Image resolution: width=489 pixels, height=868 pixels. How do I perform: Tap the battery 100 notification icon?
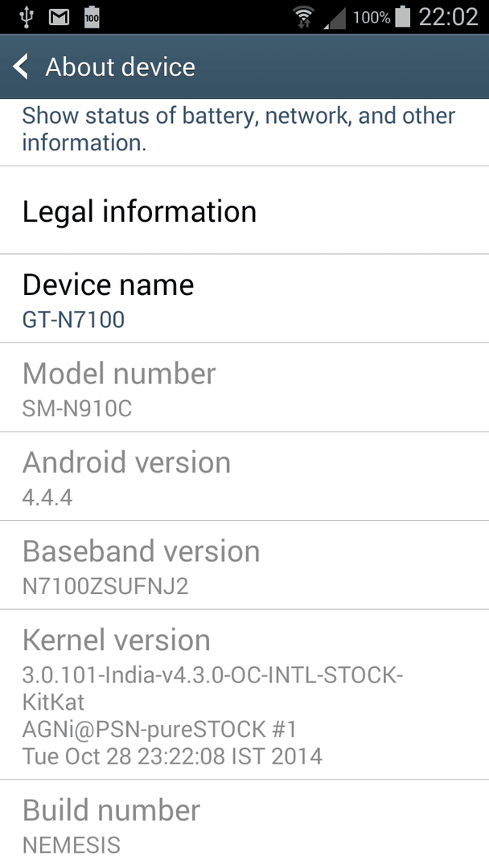(92, 18)
